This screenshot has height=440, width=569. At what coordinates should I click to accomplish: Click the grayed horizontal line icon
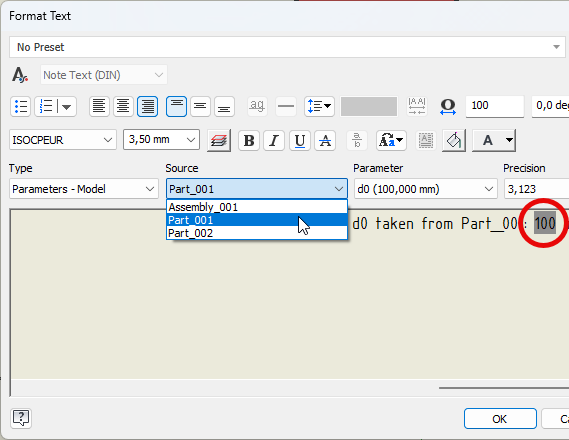(x=286, y=106)
